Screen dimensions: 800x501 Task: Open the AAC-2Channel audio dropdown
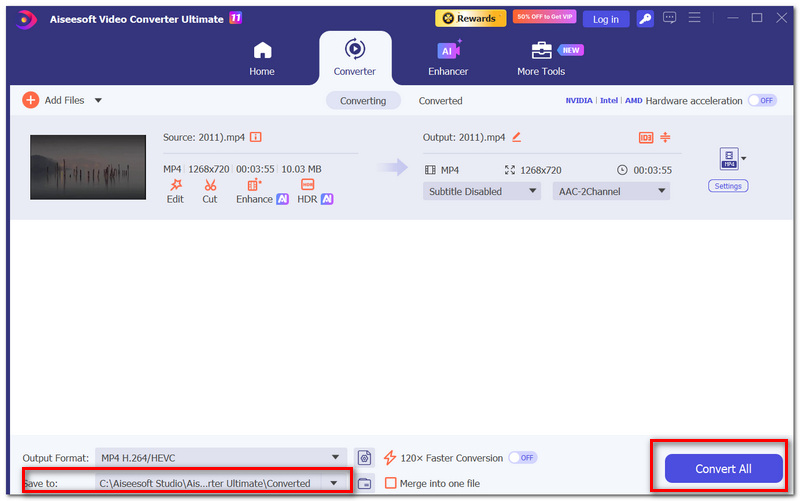click(x=611, y=191)
